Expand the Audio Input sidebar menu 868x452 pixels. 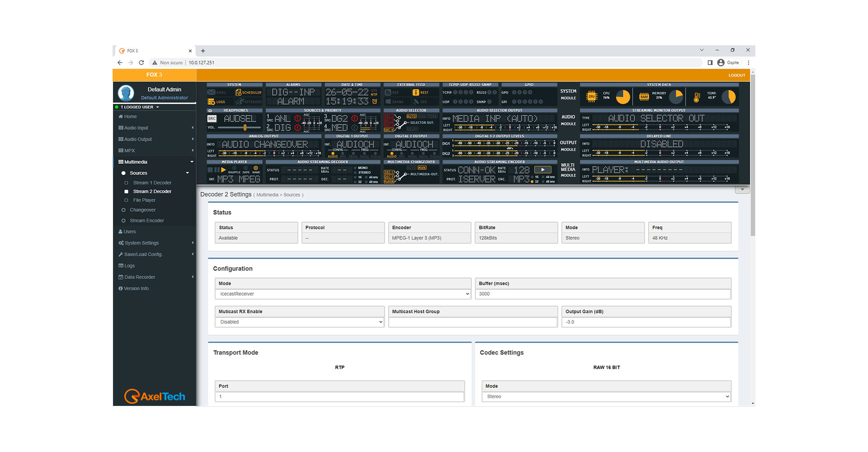click(x=136, y=128)
